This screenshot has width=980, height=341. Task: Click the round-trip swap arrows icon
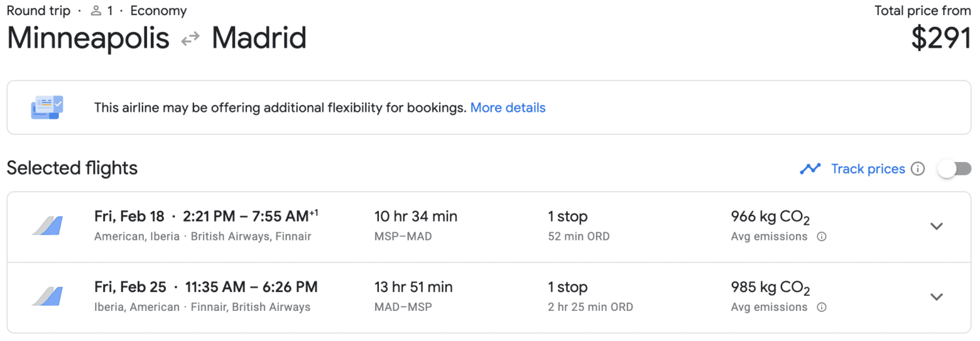[190, 39]
